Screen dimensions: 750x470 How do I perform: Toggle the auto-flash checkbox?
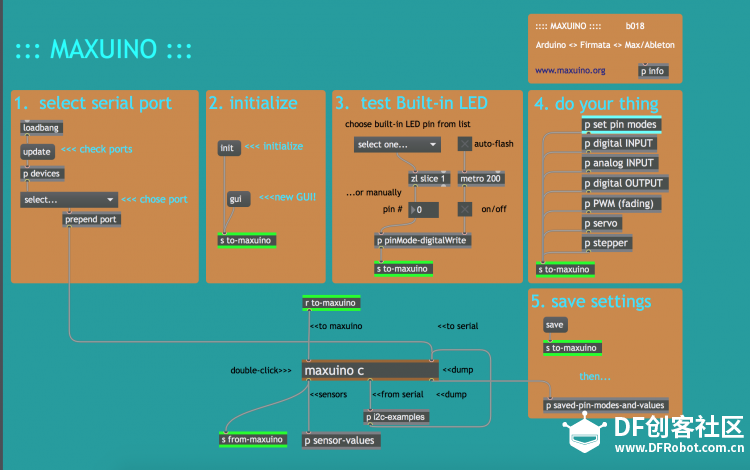464,143
